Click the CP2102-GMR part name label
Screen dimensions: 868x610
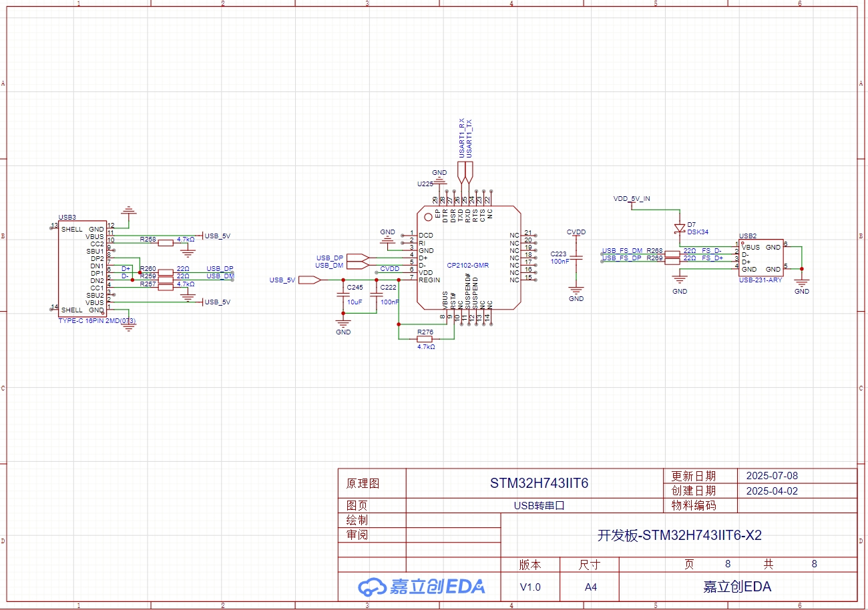(468, 265)
